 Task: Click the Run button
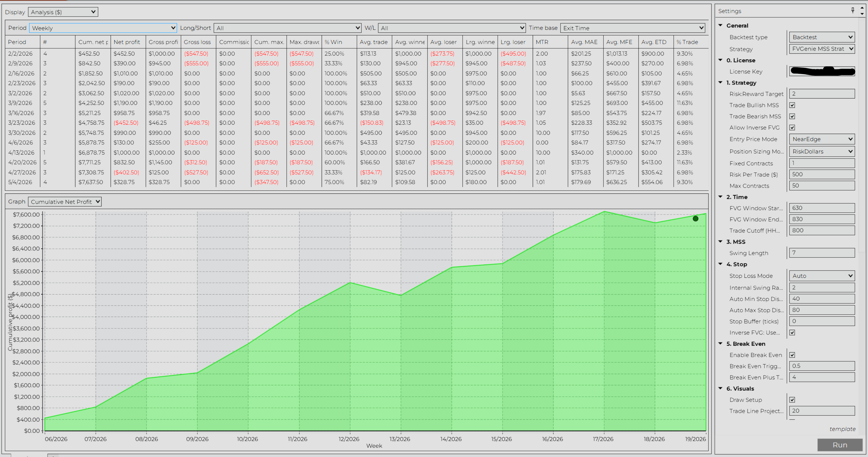tap(840, 445)
